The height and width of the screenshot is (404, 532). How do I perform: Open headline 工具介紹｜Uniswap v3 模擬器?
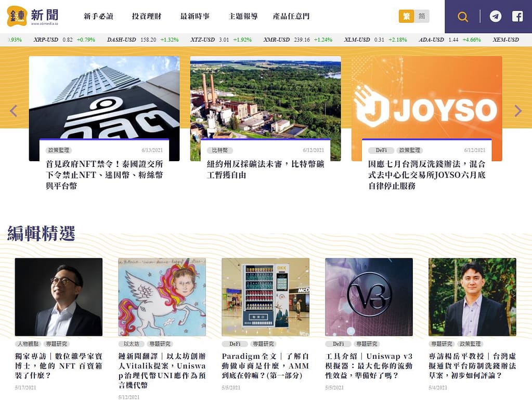(369, 366)
